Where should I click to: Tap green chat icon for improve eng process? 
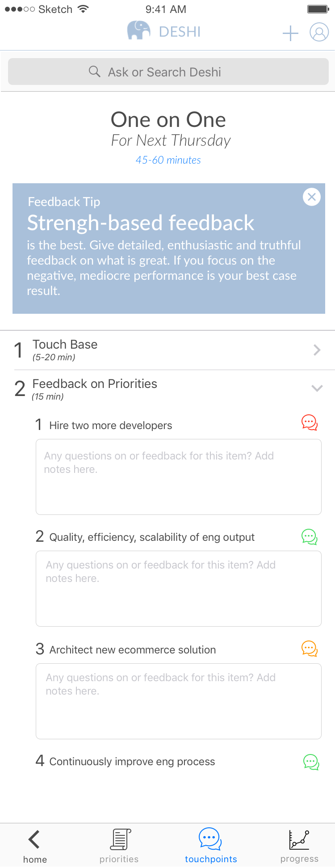[x=311, y=762]
